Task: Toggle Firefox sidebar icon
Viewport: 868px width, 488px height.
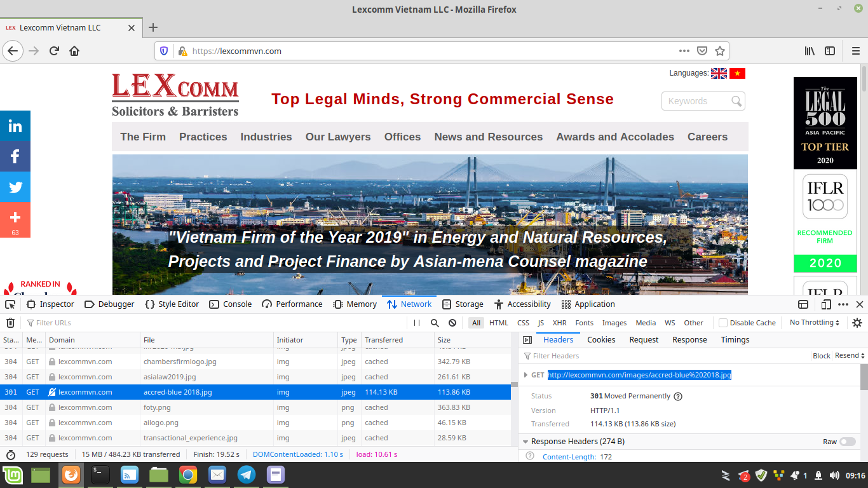Action: 830,51
